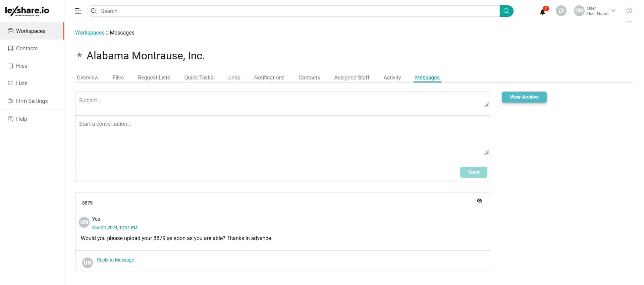Switch to the Request Lists tab
Screen dimensions: 644x285
pyautogui.click(x=154, y=77)
